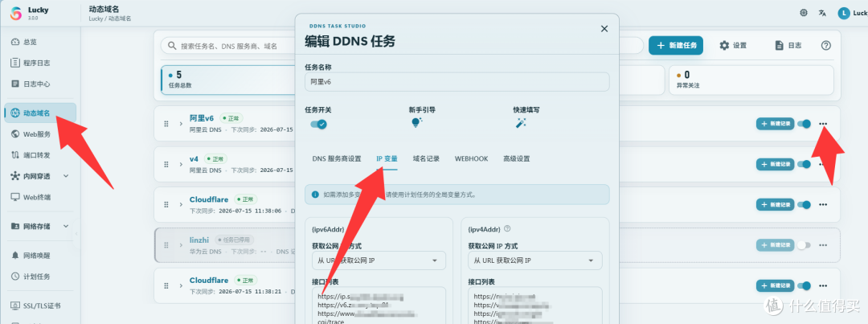
Task: Toggle the Cloudflare 11:38:06 task switch
Action: pyautogui.click(x=804, y=204)
